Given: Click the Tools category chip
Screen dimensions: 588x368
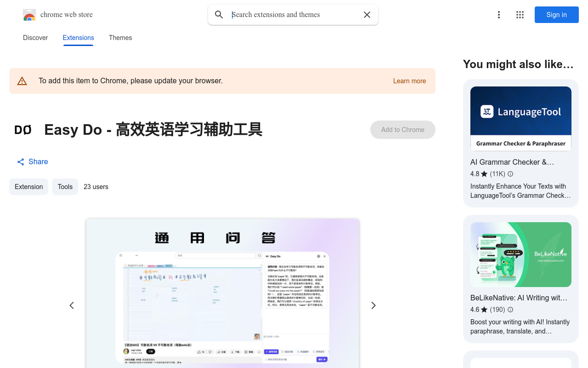Looking at the screenshot, I should (65, 187).
